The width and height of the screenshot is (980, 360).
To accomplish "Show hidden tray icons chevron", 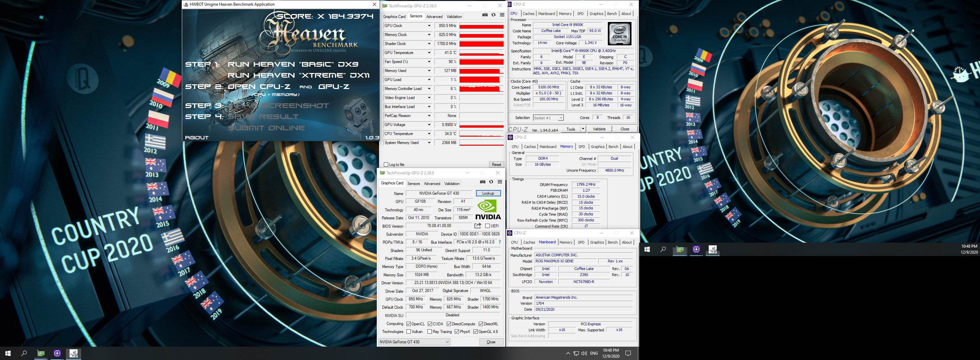I will tap(568, 353).
